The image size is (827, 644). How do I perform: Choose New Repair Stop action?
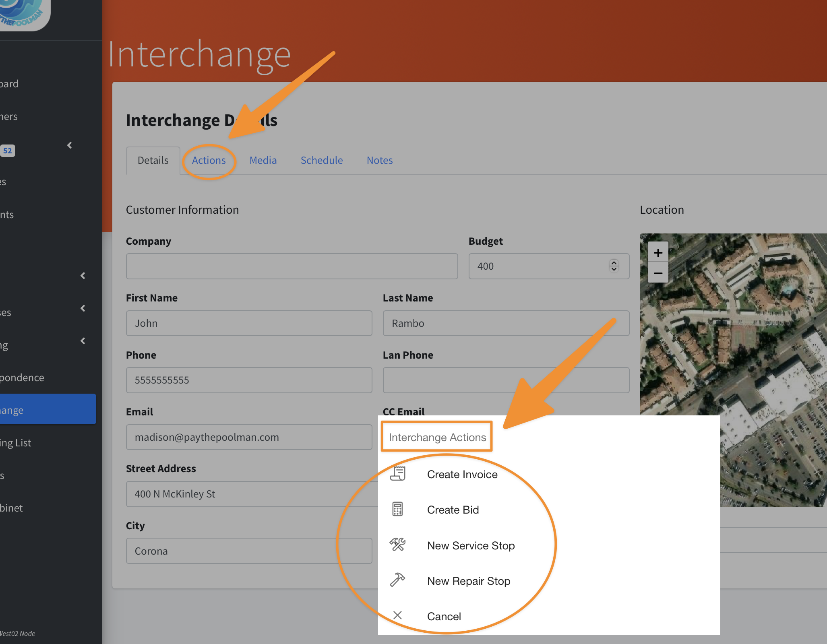coord(468,581)
